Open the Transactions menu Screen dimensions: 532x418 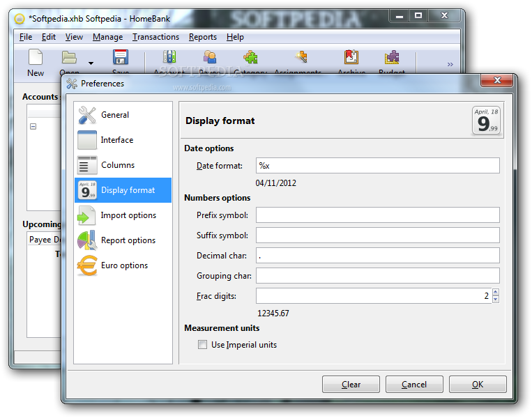point(155,37)
